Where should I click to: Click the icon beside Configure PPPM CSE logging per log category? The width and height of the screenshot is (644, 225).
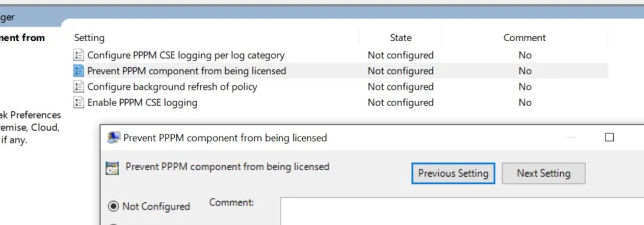click(79, 55)
